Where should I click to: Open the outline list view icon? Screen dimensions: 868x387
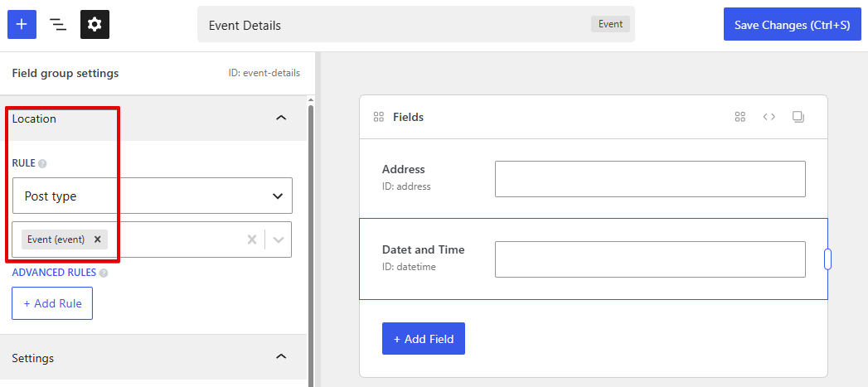click(x=58, y=24)
